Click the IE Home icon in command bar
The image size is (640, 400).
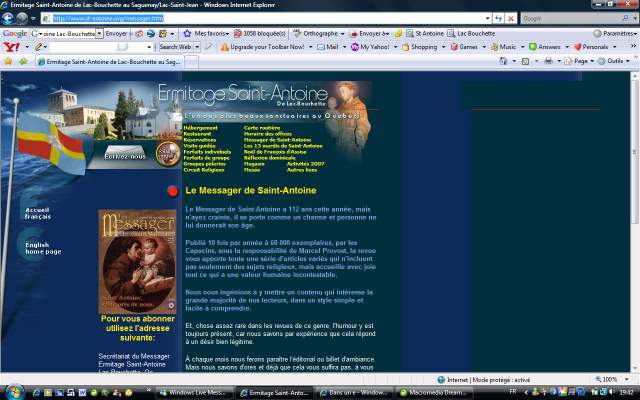503,61
